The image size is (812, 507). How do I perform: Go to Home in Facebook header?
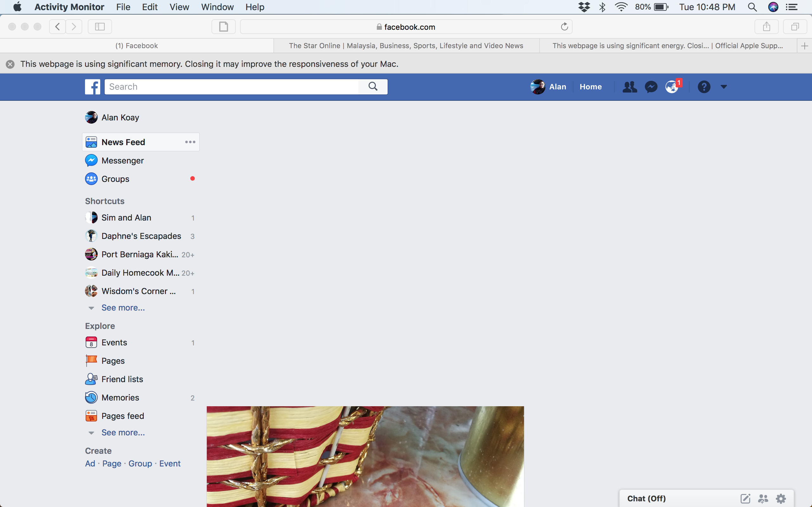tap(591, 87)
